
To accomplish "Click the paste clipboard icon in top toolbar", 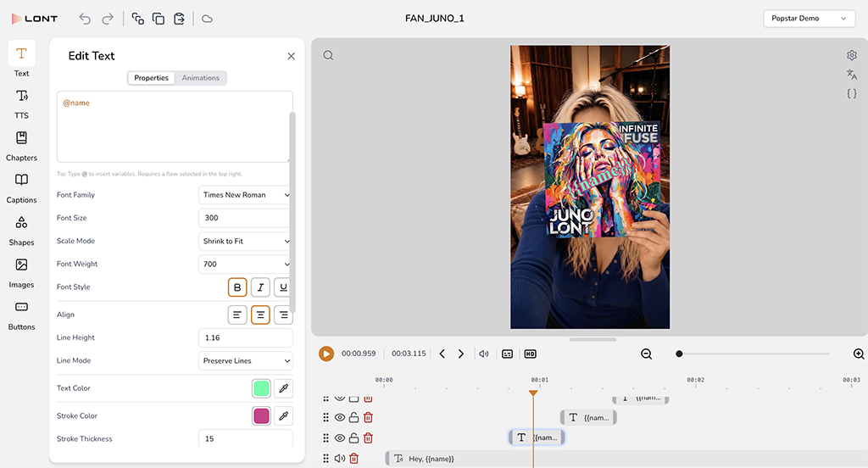I will point(179,19).
